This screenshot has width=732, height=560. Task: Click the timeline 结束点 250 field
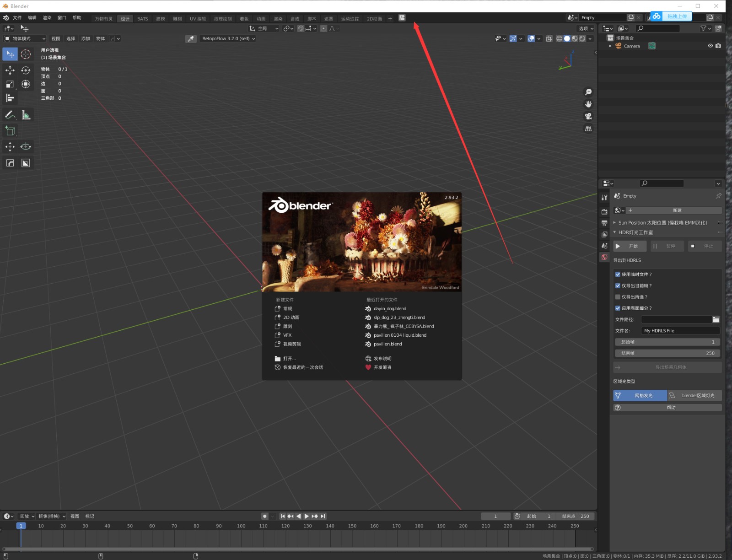[x=576, y=516]
